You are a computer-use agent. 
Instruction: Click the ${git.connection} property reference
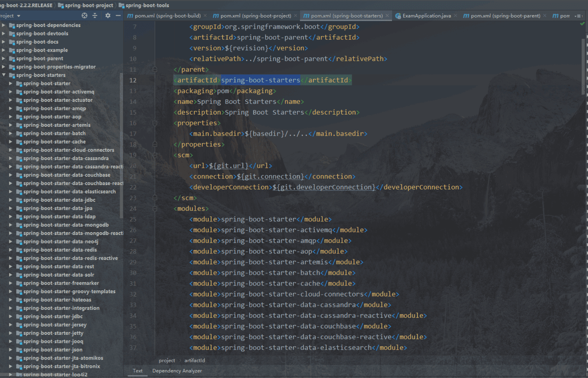pos(270,176)
